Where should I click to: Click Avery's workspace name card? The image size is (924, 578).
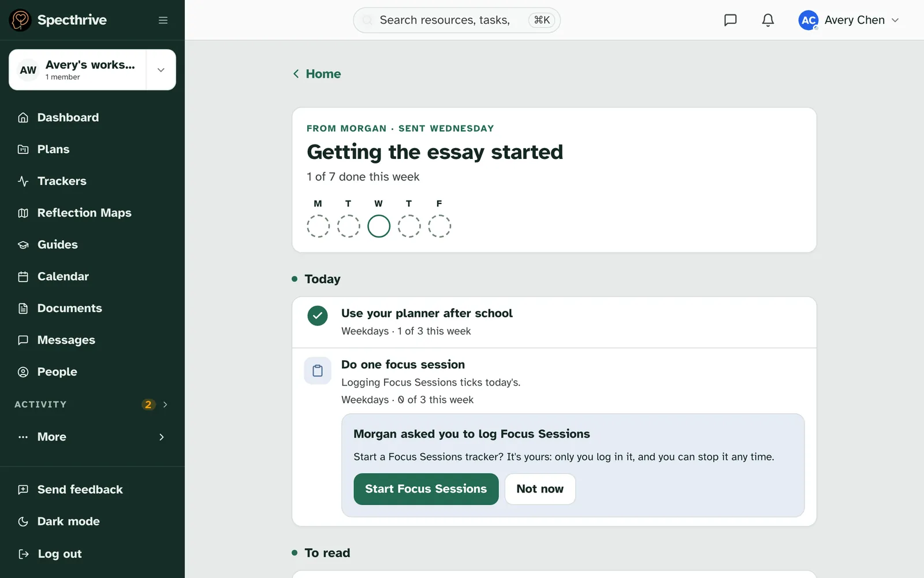pyautogui.click(x=78, y=70)
